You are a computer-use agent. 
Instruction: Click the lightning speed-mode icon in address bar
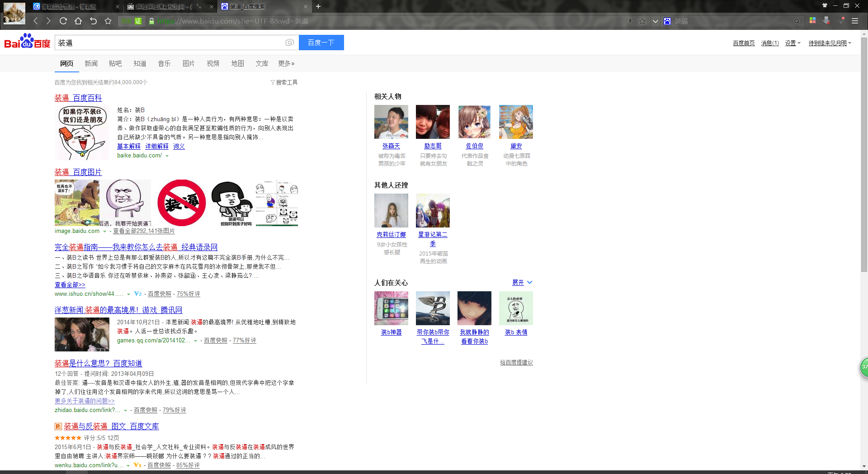630,21
